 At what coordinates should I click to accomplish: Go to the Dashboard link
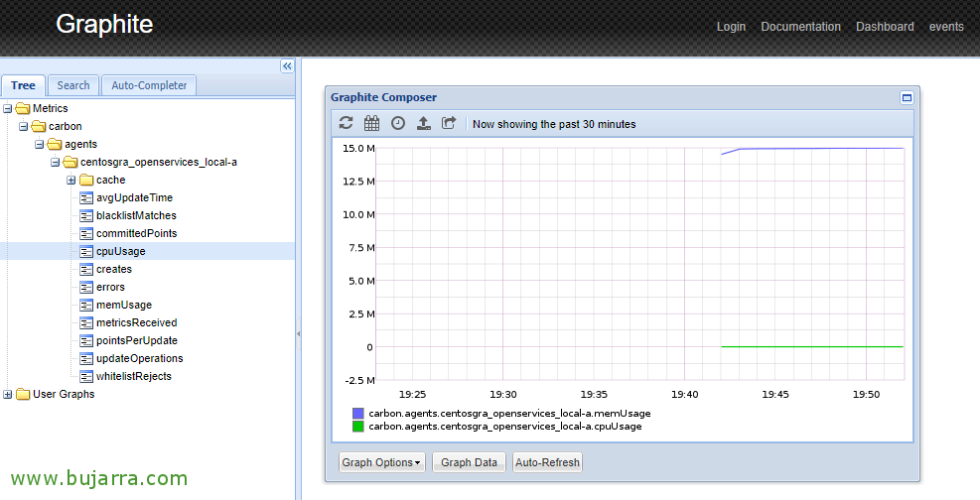[885, 27]
